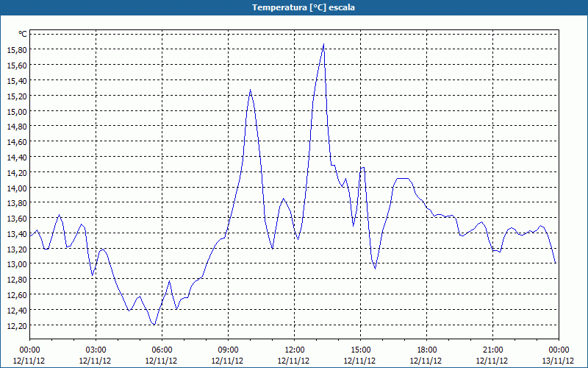Select the 18:00 time axis label

(427, 350)
